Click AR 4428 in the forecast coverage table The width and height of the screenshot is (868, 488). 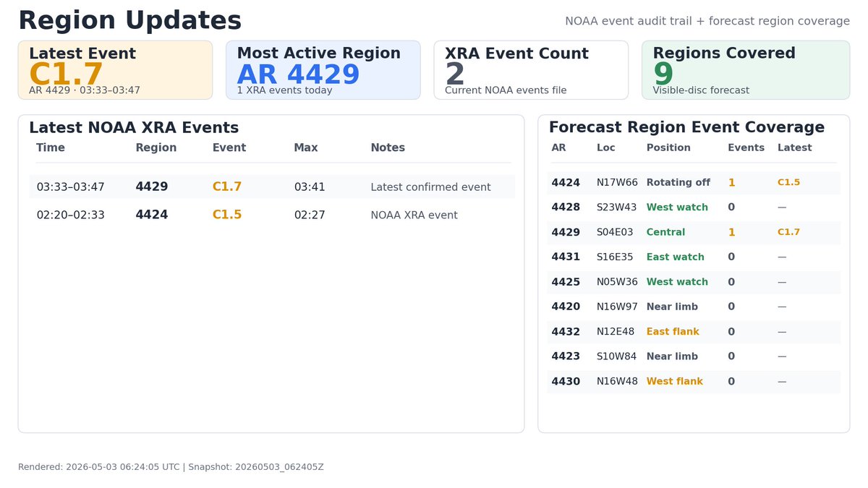(x=566, y=207)
